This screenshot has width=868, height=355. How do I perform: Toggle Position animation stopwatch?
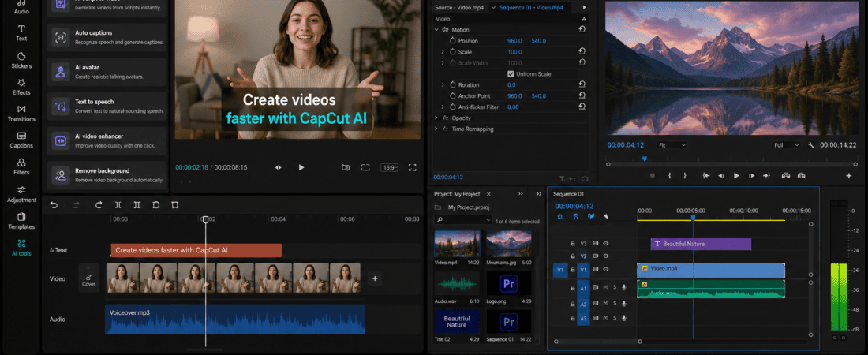tap(451, 40)
